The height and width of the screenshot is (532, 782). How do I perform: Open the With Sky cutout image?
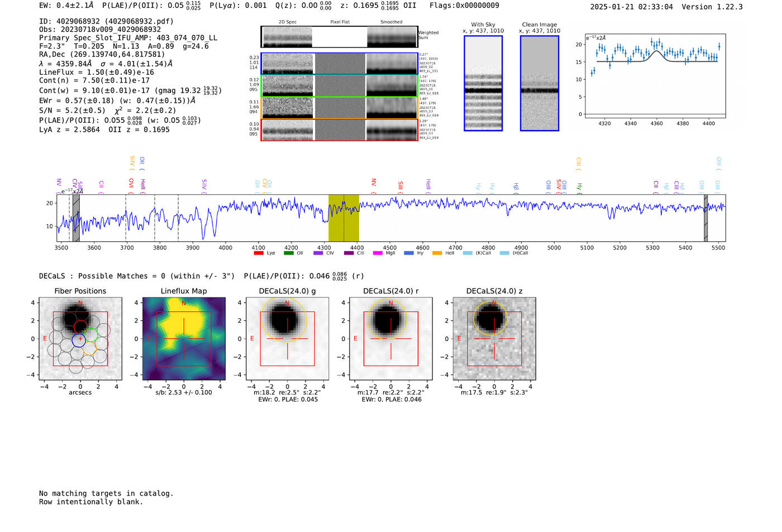point(483,83)
